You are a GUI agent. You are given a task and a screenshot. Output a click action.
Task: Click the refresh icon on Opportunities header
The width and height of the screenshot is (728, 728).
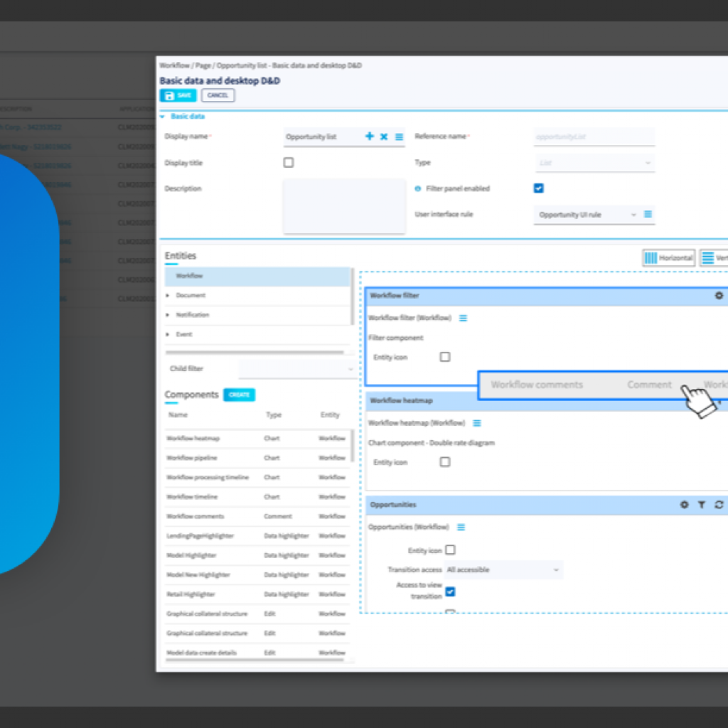(x=719, y=505)
